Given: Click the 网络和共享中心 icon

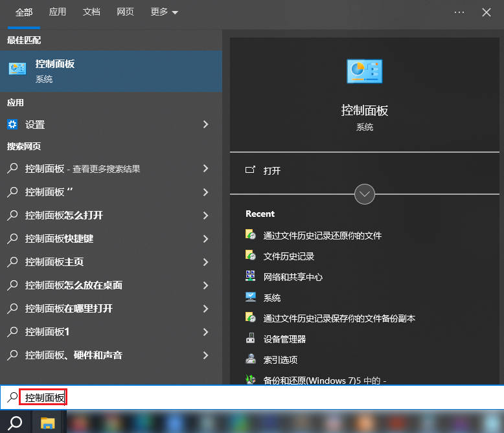Looking at the screenshot, I should pos(251,276).
